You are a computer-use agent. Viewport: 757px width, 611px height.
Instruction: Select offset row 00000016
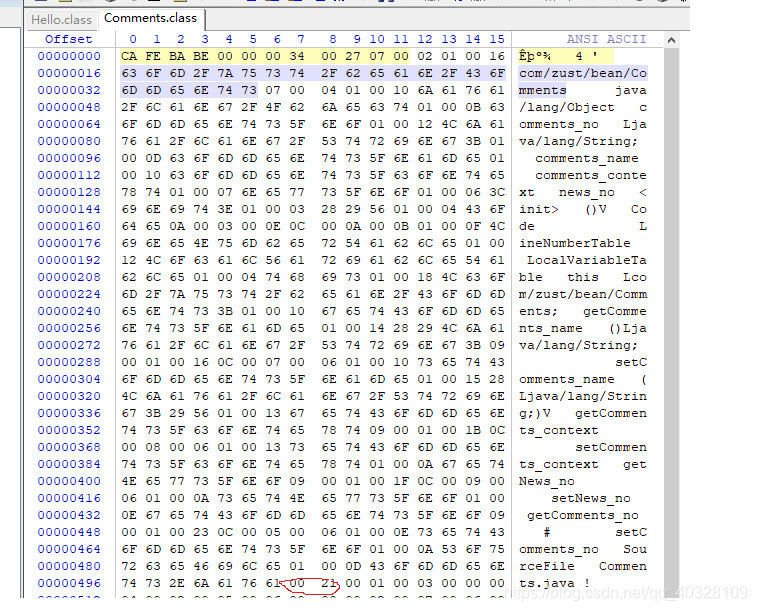[x=69, y=73]
